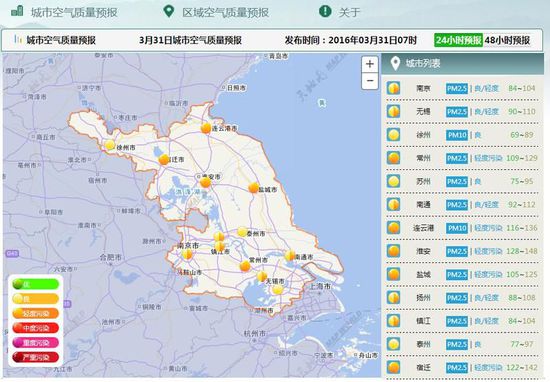The image size is (550, 382).
Task: Click the value 77~97 in the 泰州 row
Action: pos(522,344)
